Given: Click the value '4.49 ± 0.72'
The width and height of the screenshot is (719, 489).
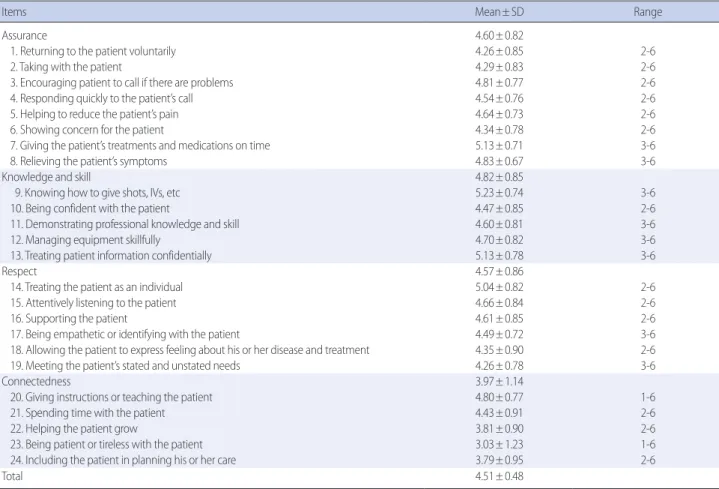Looking at the screenshot, I should coord(499,334).
